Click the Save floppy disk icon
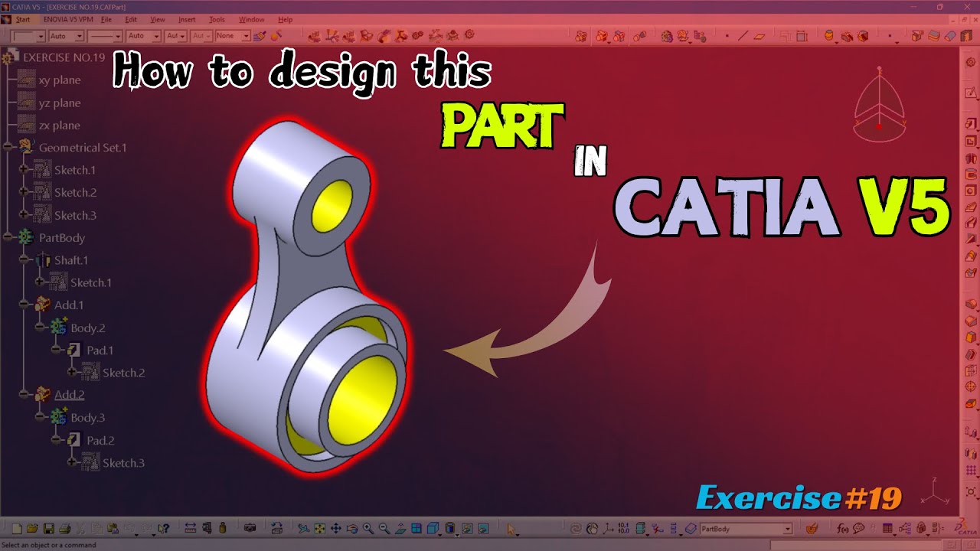 (x=48, y=528)
